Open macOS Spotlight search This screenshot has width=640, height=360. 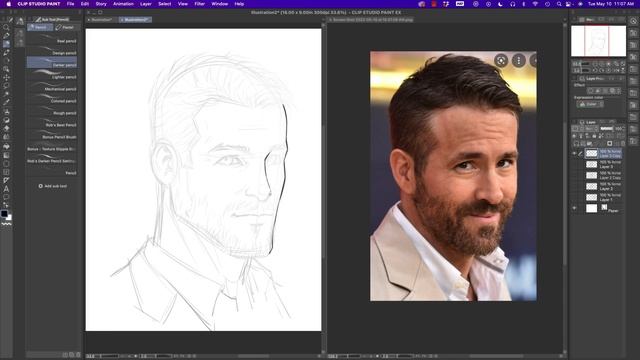[x=559, y=4]
